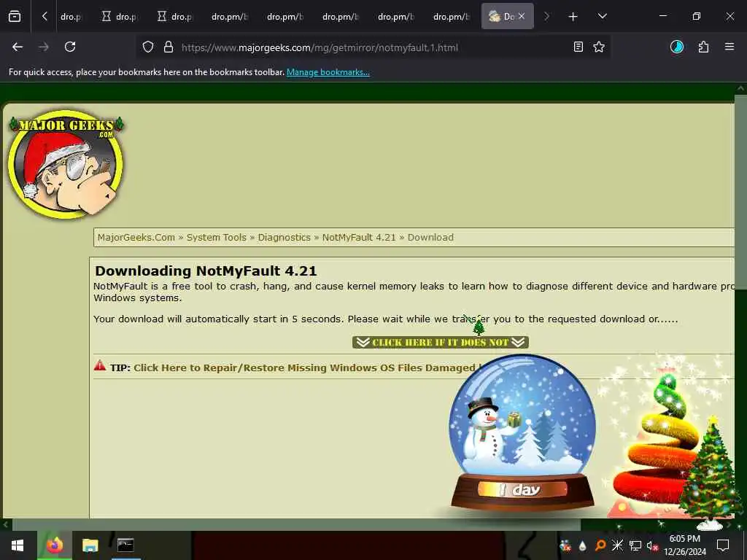Open the NotMyFault 4.21 breadcrumb
The height and width of the screenshot is (560, 747).
point(359,237)
